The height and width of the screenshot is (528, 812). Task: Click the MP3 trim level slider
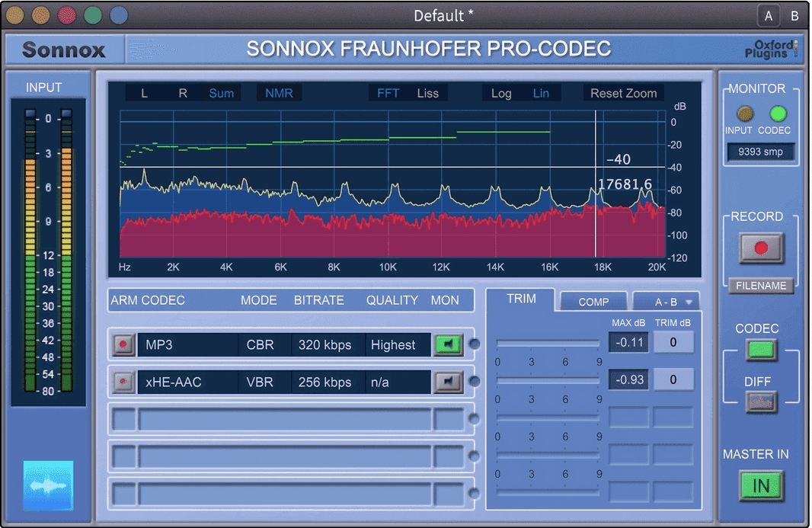(x=548, y=344)
